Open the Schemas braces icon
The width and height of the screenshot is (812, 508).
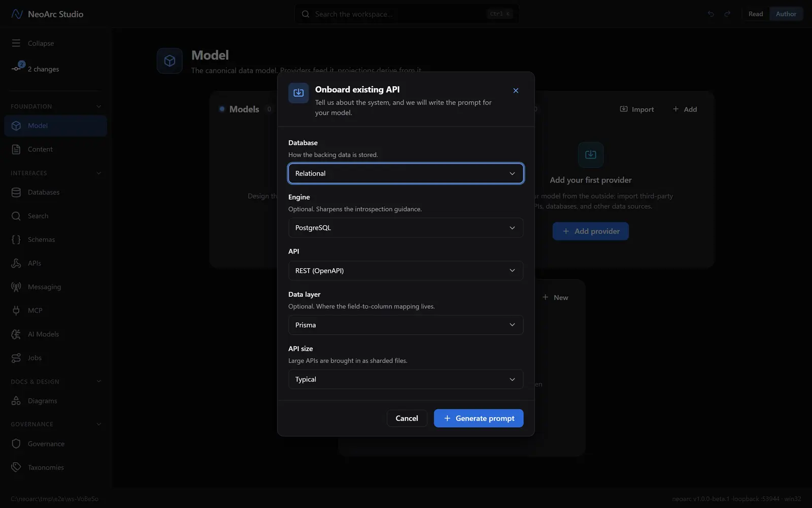(x=16, y=240)
